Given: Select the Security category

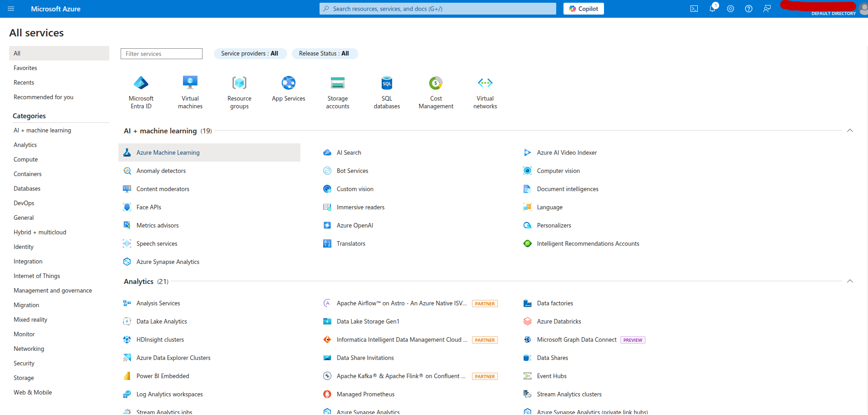Looking at the screenshot, I should point(24,364).
